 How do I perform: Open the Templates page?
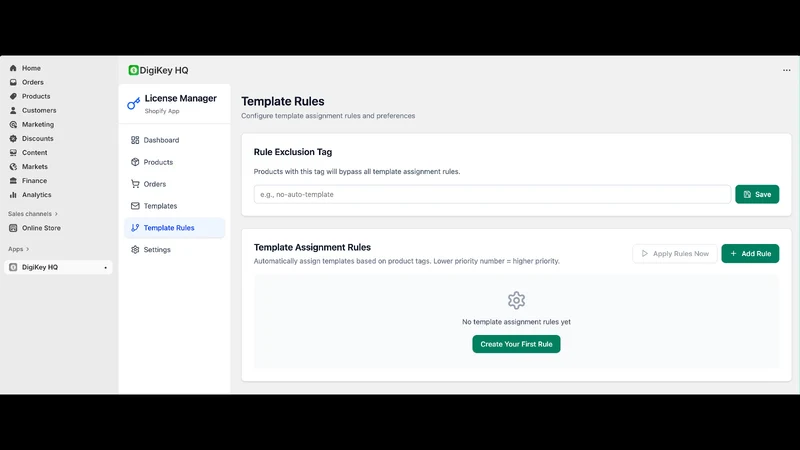[174, 206]
